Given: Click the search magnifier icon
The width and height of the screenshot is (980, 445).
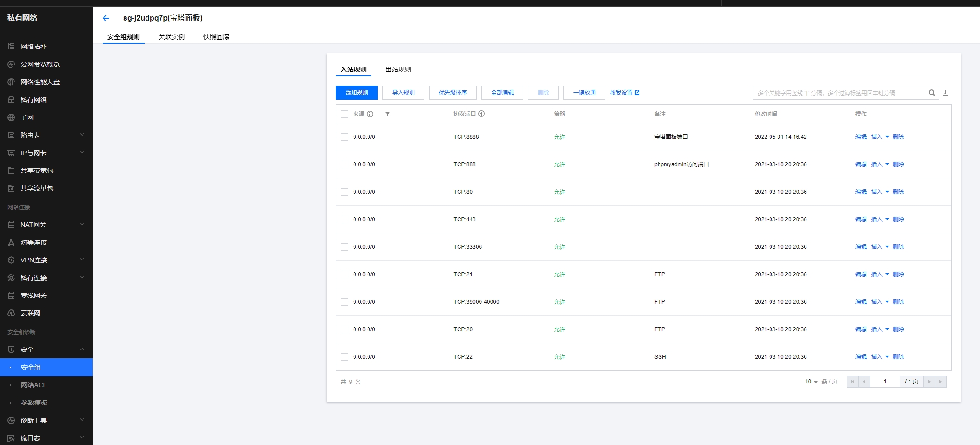Looking at the screenshot, I should point(931,93).
